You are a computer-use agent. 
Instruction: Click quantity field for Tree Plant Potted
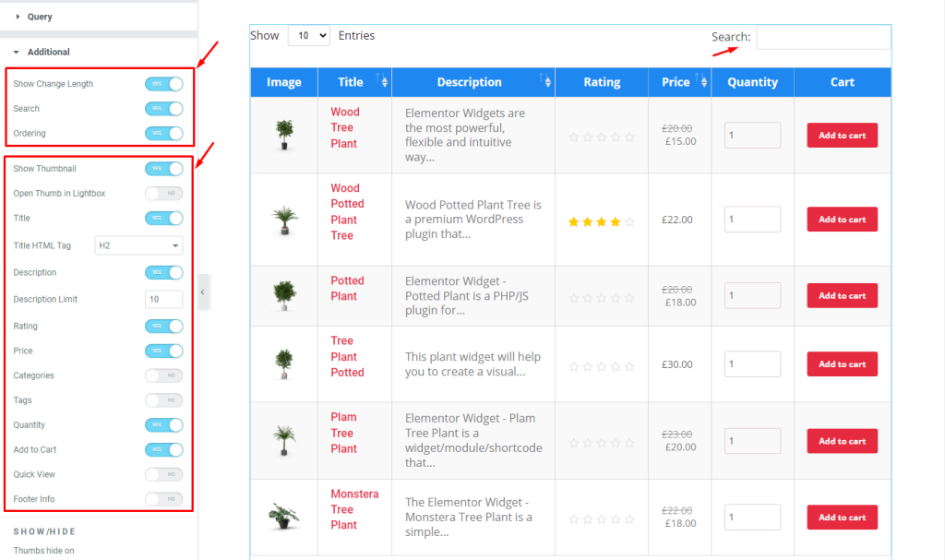click(x=752, y=364)
